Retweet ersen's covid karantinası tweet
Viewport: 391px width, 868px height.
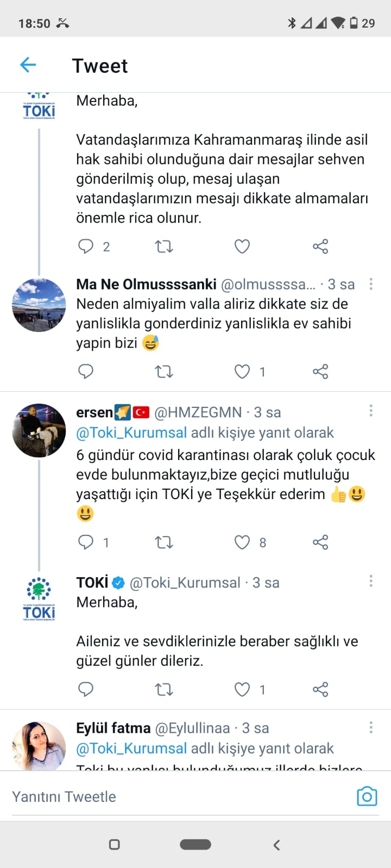pyautogui.click(x=163, y=542)
